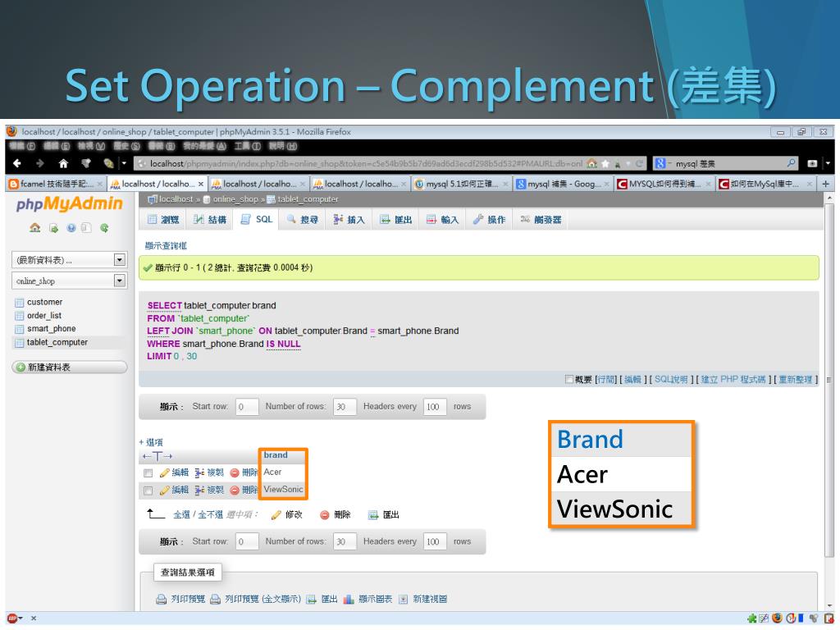840x630 pixels.
Task: Sort by the brand column header
Action: coord(276,454)
